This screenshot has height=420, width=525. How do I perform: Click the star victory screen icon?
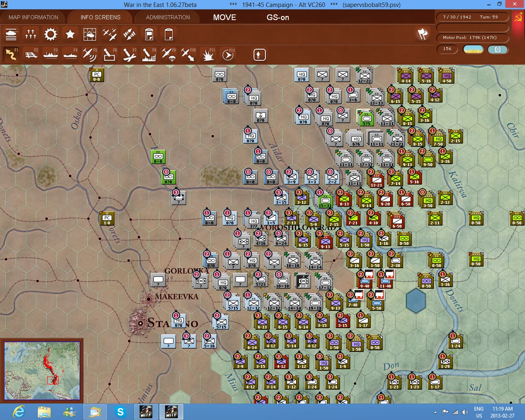[x=70, y=34]
